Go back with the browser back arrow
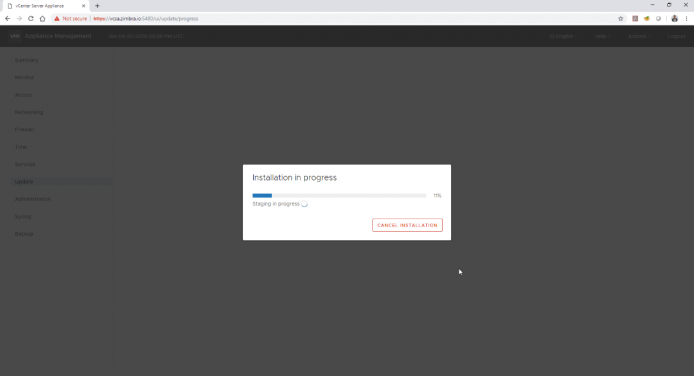Screen dimensions: 694x376 click(x=8, y=19)
